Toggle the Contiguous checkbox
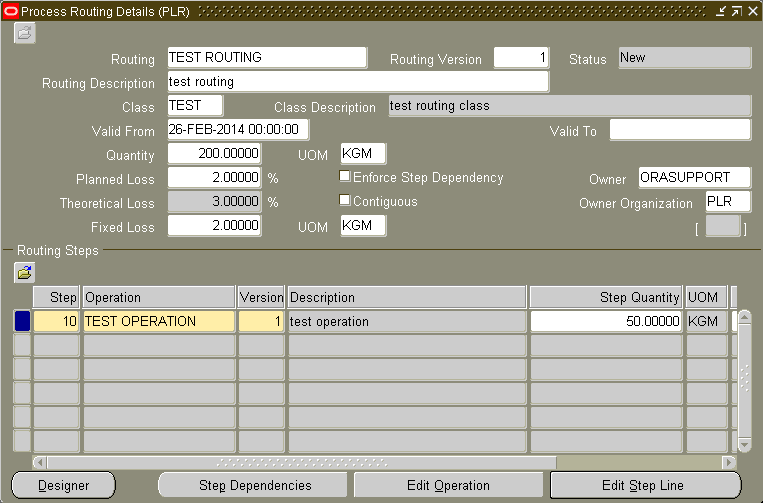The height and width of the screenshot is (503, 763). [345, 200]
